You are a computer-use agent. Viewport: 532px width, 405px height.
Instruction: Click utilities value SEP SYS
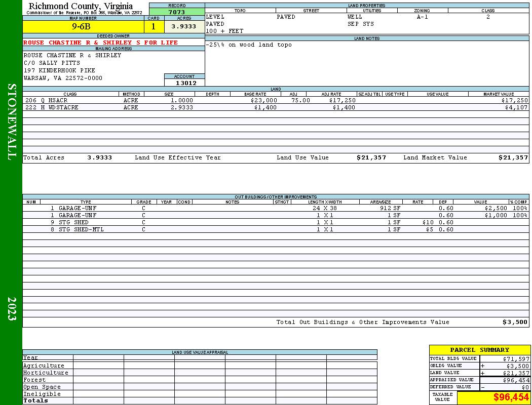[x=361, y=24]
